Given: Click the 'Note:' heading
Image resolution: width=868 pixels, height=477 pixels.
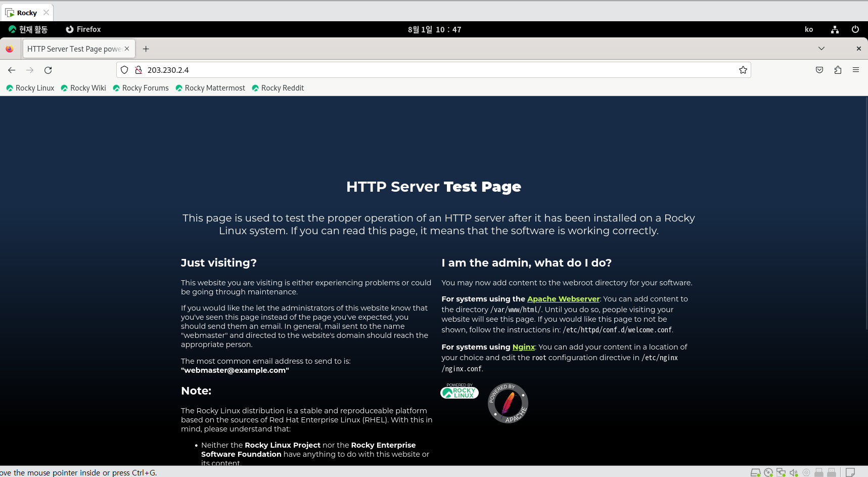Looking at the screenshot, I should click(196, 391).
